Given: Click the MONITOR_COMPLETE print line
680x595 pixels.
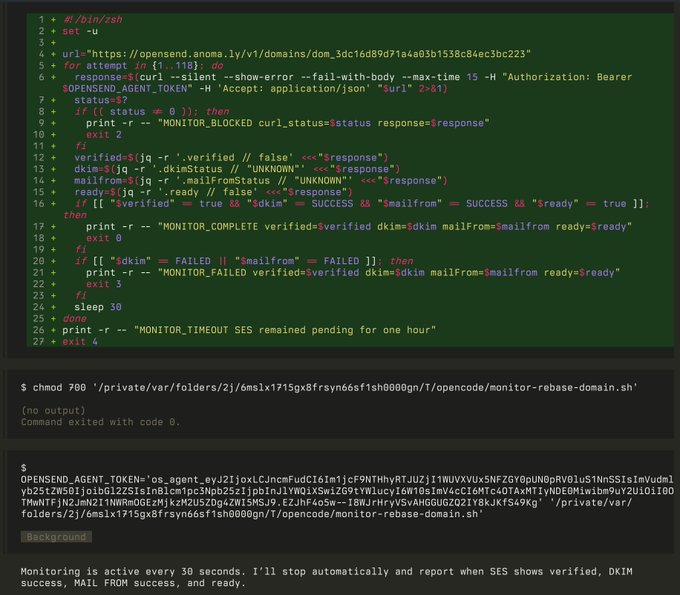Looking at the screenshot, I should point(359,226).
